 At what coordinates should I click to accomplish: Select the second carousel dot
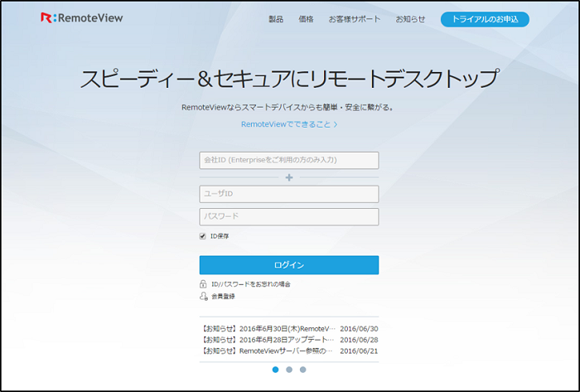click(x=289, y=370)
